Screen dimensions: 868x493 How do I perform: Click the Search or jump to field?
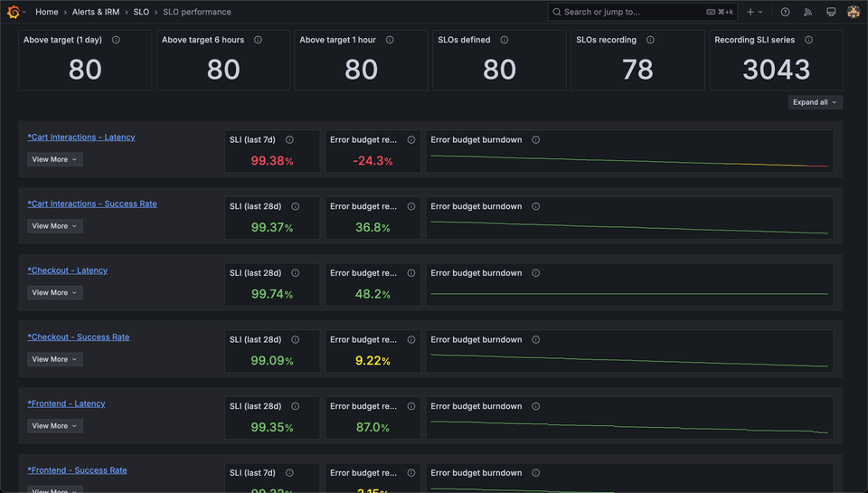point(642,12)
